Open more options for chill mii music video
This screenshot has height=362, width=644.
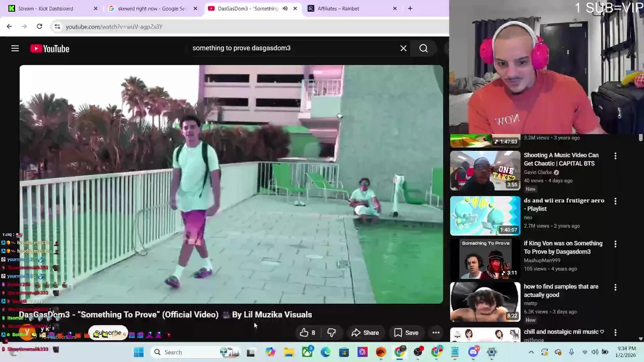click(x=615, y=333)
